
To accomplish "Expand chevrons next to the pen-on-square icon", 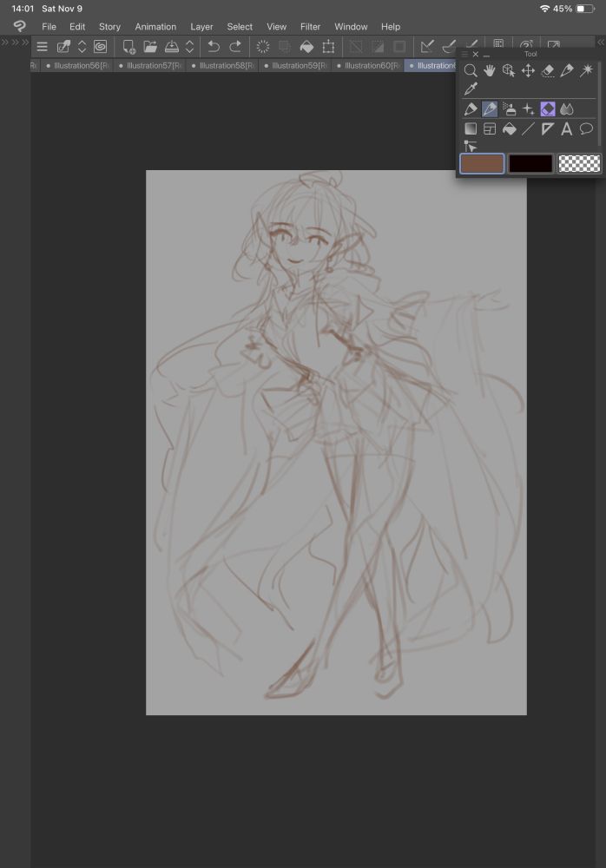I will (82, 47).
